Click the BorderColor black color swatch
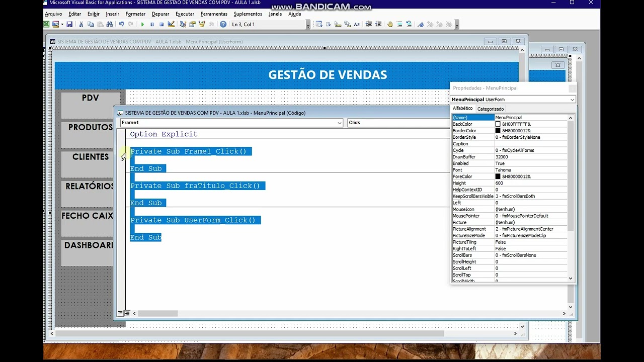The width and height of the screenshot is (644, 362). pyautogui.click(x=498, y=131)
